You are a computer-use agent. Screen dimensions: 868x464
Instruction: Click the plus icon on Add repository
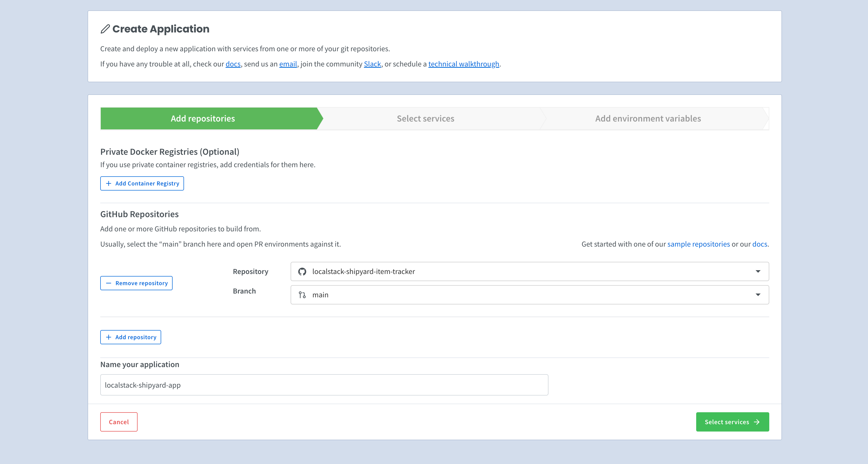109,337
